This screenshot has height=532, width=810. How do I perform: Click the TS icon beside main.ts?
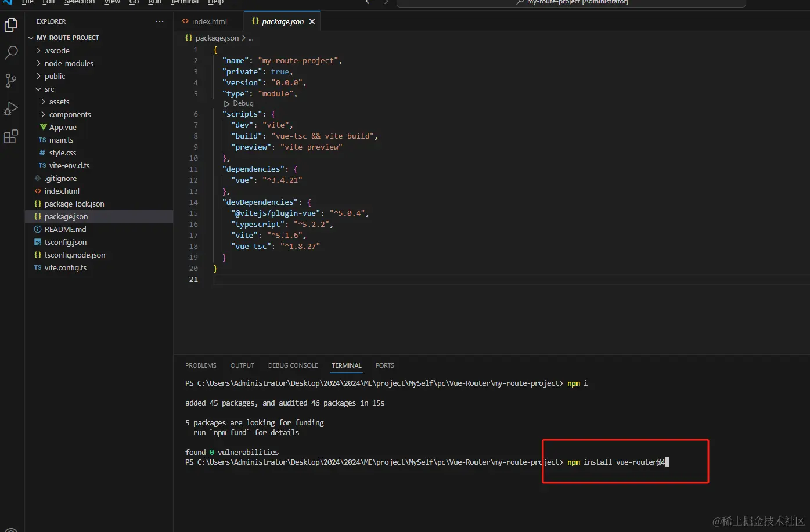(x=42, y=140)
